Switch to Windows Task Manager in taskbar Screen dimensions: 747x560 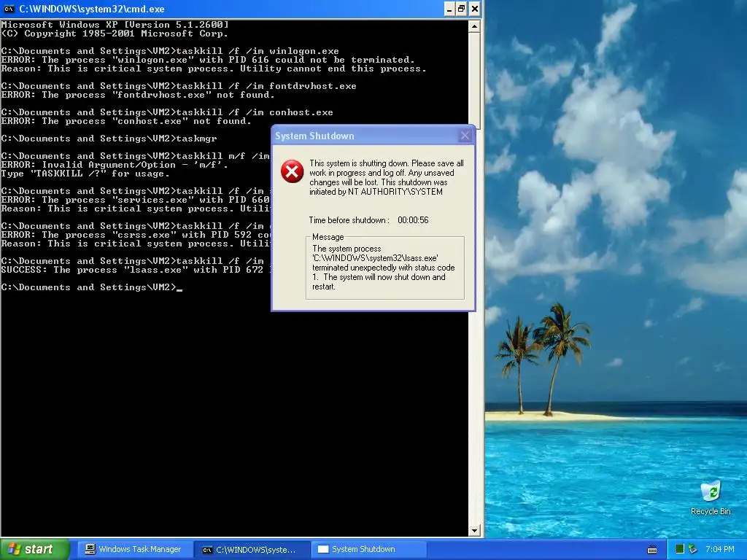tap(134, 549)
